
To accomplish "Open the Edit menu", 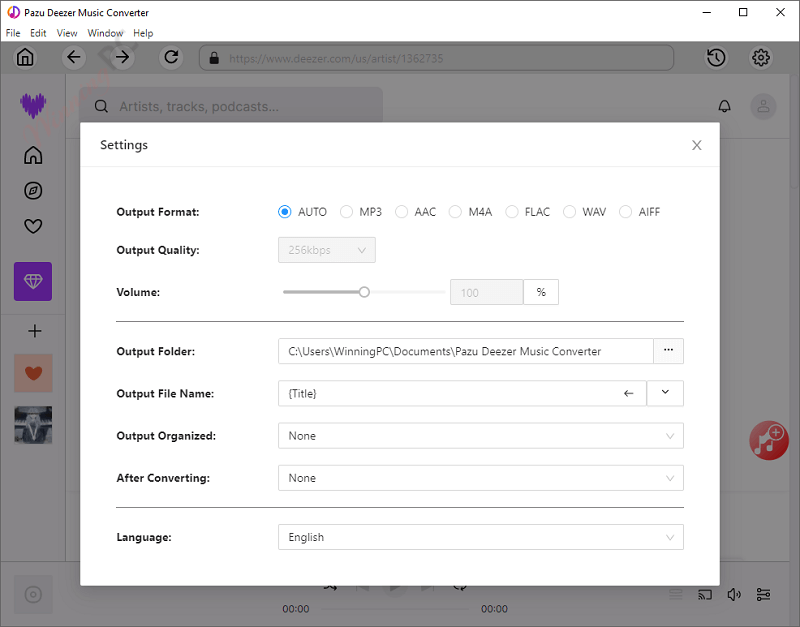I will point(38,33).
